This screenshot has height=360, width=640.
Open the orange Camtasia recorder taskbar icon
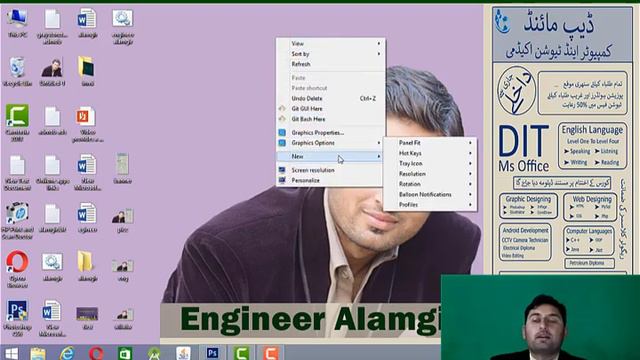click(x=271, y=353)
